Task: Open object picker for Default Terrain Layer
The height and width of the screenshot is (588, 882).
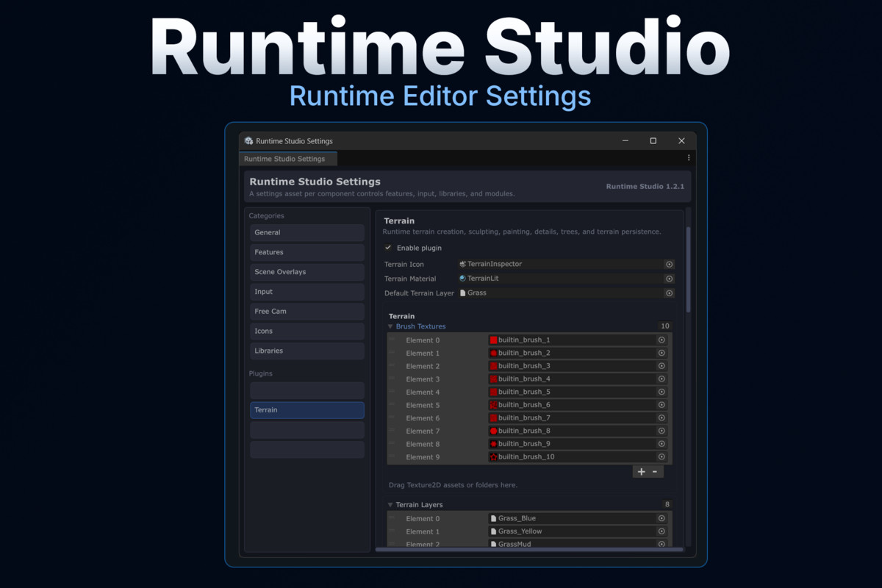Action: pyautogui.click(x=669, y=293)
